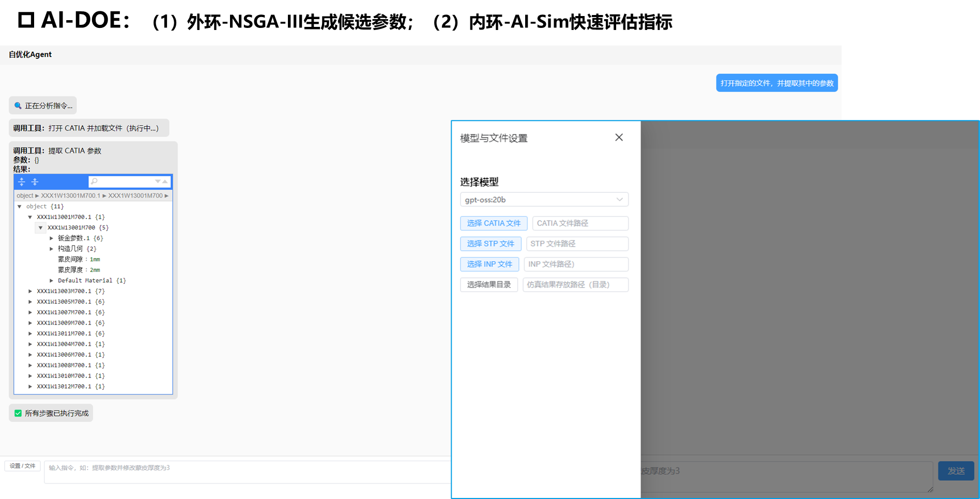The image size is (980, 499).
Task: Click the previous search result up arrow
Action: click(165, 182)
